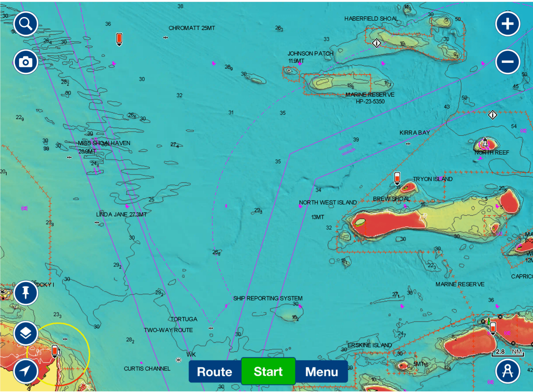Image resolution: width=533 pixels, height=392 pixels.
Task: Center map on current location arrow
Action: 26,371
